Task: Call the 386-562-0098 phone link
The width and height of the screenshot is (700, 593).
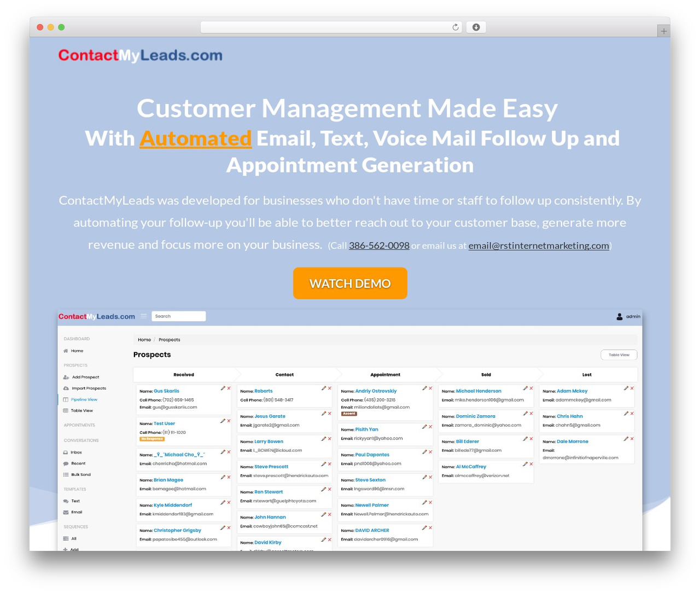Action: tap(379, 246)
